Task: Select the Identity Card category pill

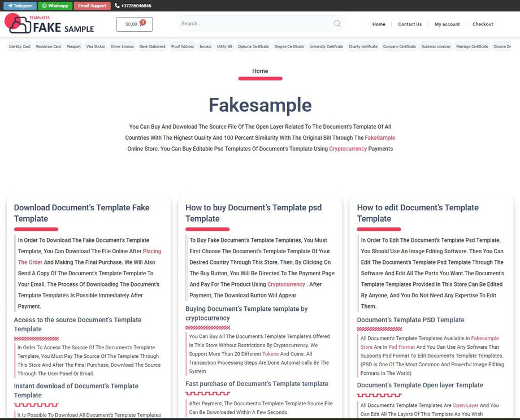Action: pyautogui.click(x=20, y=46)
